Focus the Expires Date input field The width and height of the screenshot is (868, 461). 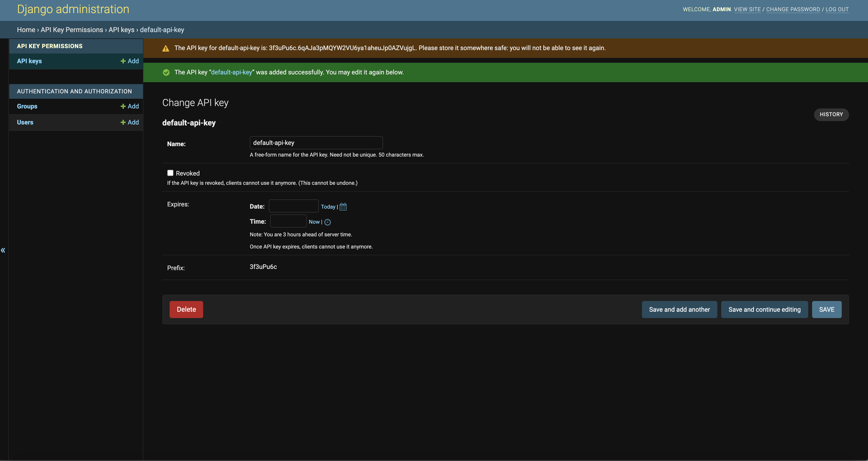pos(293,206)
